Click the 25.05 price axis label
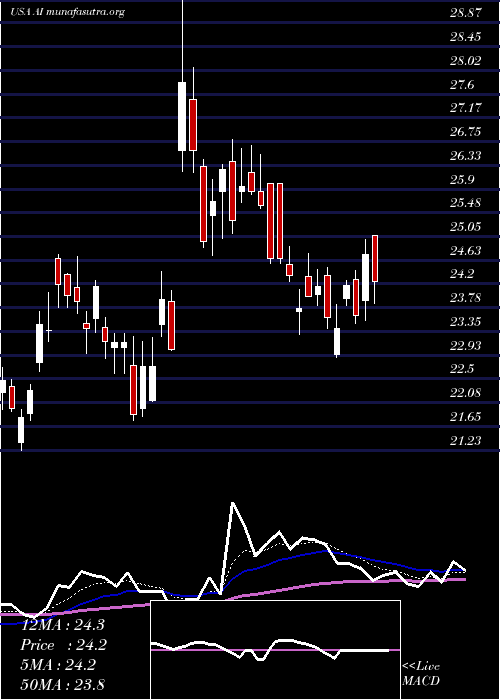The width and height of the screenshot is (500, 700). (466, 227)
